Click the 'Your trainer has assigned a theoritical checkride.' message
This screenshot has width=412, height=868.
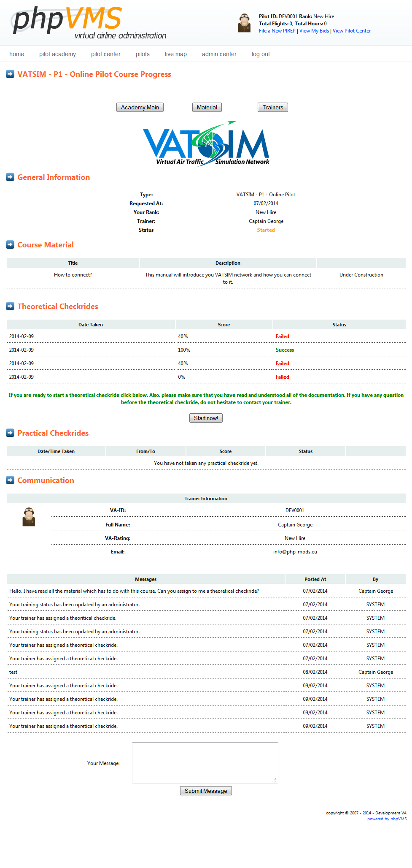pyautogui.click(x=63, y=618)
